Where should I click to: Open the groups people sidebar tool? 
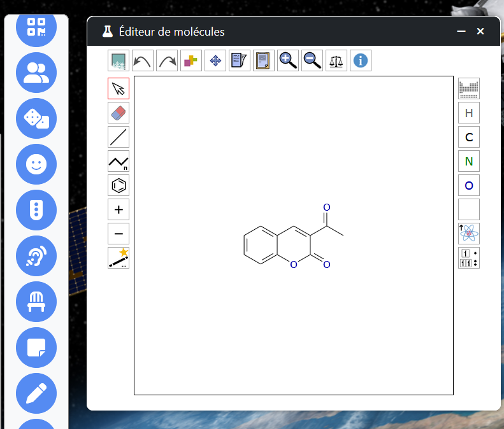pyautogui.click(x=36, y=73)
